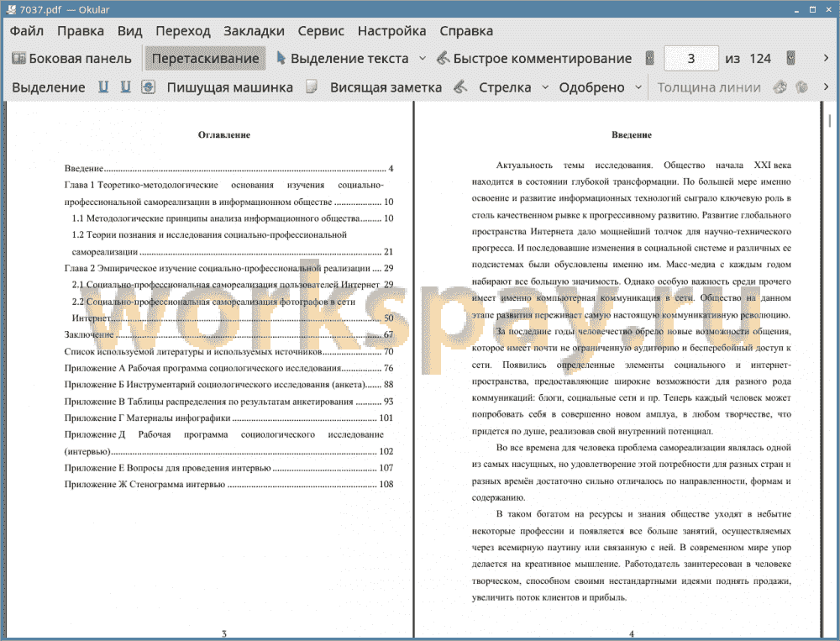The height and width of the screenshot is (641, 840).
Task: Click the vertical scrollbar handle
Action: coord(830,120)
